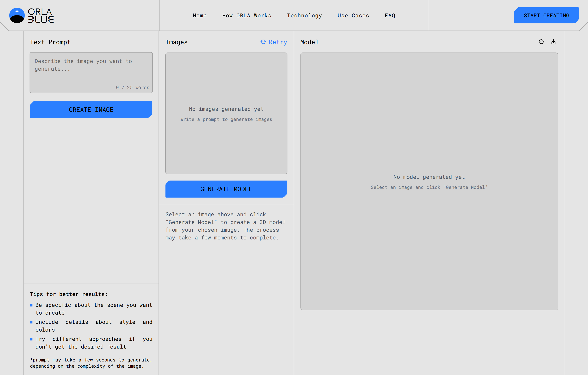Click the GENERATE MODEL button
The image size is (588, 375).
pos(226,189)
